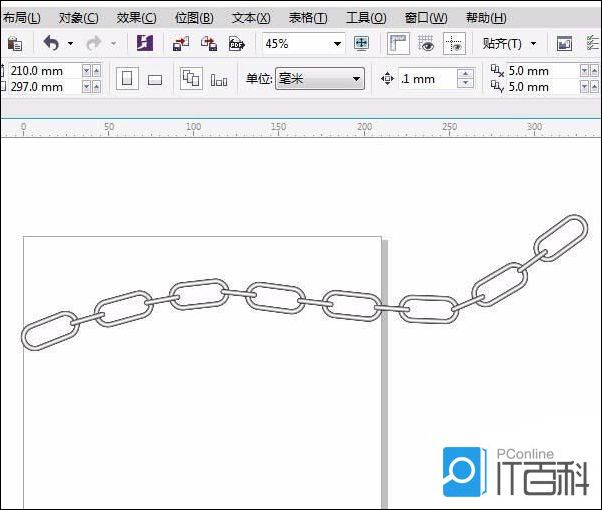Click the 210.0 mm page width field
This screenshot has width=602, height=510.
(41, 71)
